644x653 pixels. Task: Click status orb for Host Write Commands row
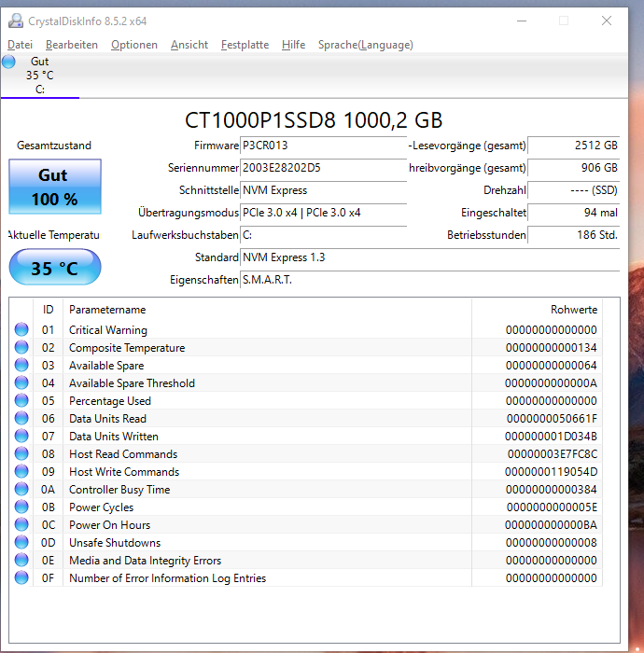tap(21, 471)
